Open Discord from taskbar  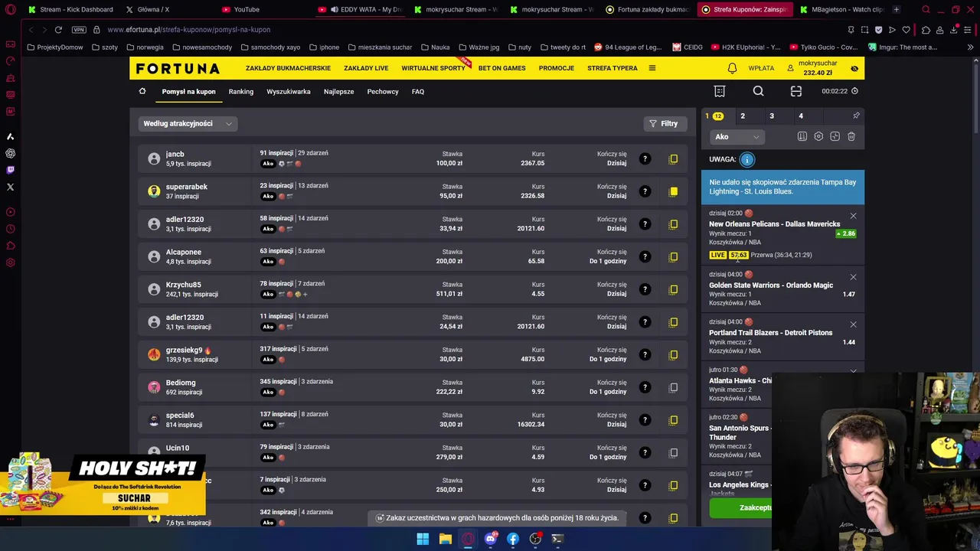(x=490, y=539)
